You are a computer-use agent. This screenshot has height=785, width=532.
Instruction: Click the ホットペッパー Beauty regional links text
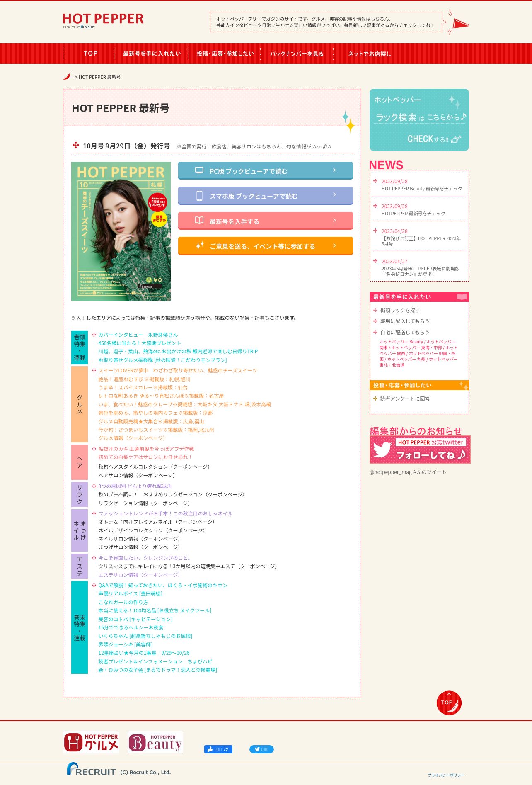418,353
